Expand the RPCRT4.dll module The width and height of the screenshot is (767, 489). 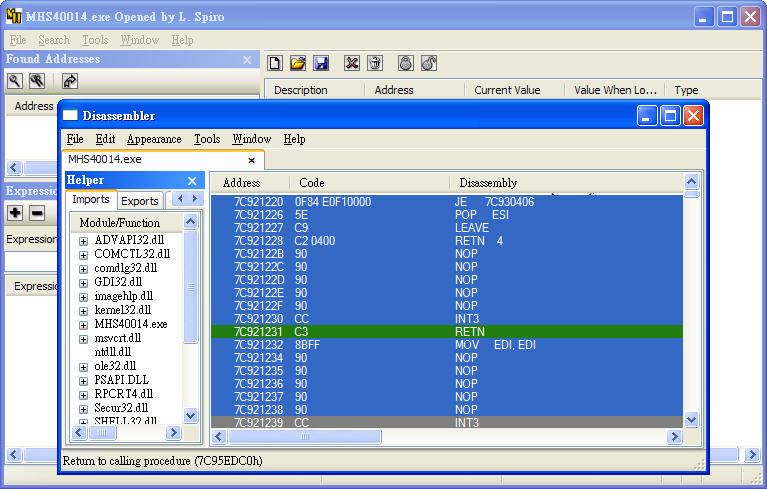83,395
